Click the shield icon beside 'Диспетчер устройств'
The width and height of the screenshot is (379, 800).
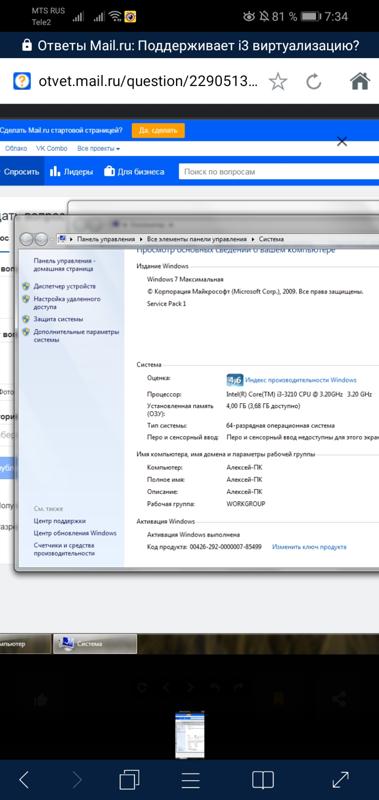27,286
